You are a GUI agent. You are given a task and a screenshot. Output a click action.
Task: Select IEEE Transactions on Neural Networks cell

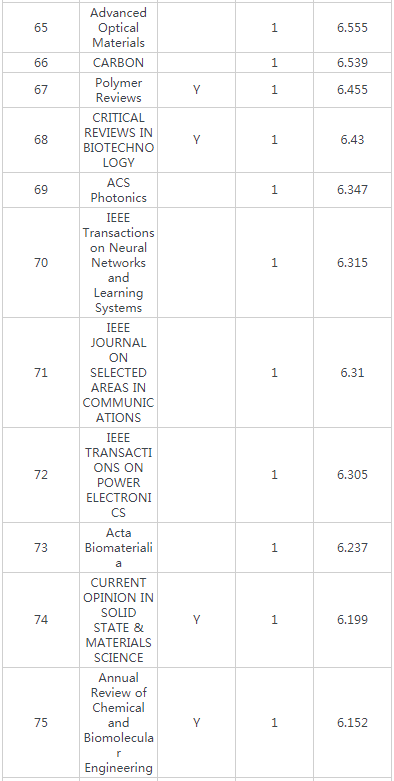tap(119, 262)
